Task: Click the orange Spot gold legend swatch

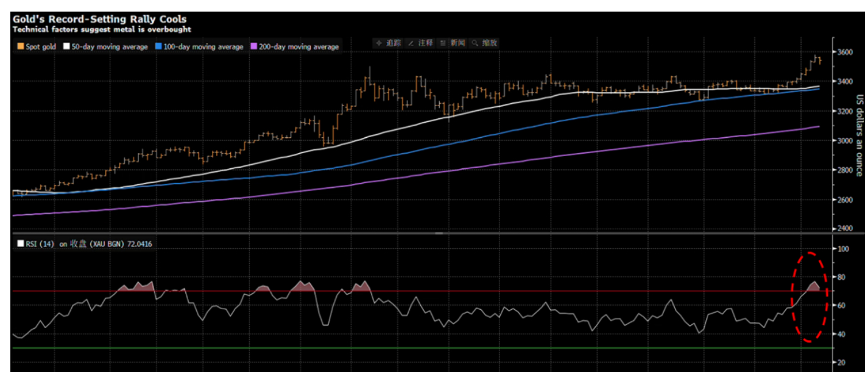Action: [x=19, y=47]
